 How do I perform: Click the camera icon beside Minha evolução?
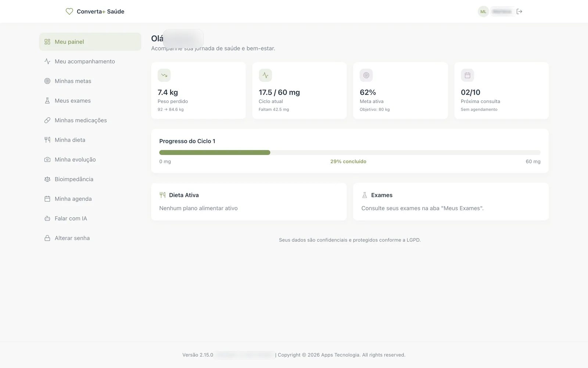pos(47,159)
